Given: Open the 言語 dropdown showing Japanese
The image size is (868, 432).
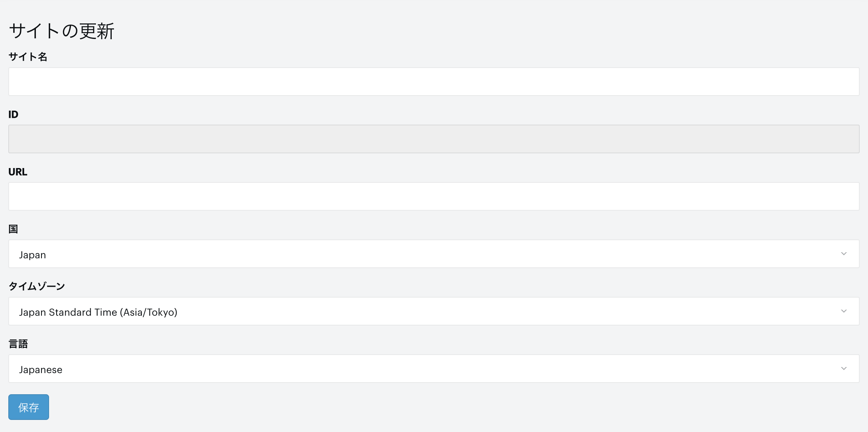Looking at the screenshot, I should [x=434, y=369].
